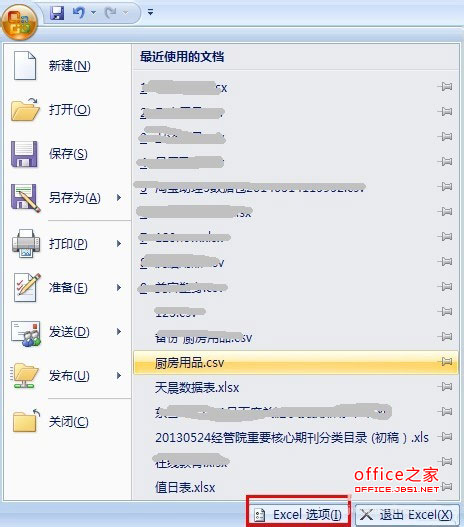Viewport: 464px width, 527px height.
Task: Open the Undo history dropdown arrow
Action: click(93, 13)
